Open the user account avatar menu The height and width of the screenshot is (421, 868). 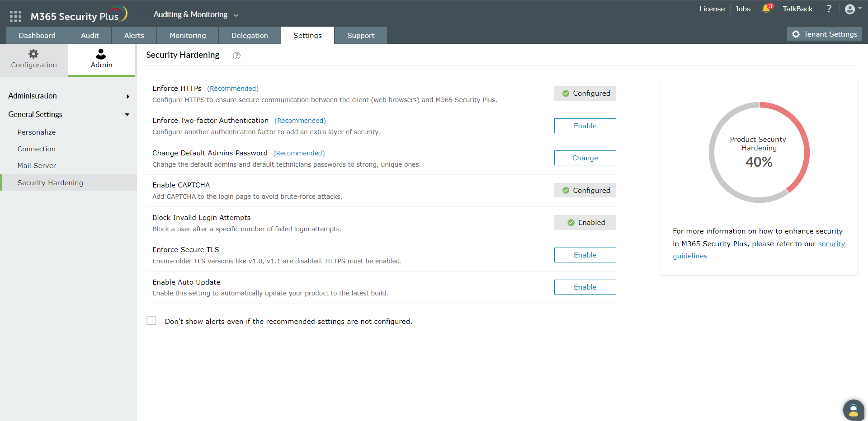pyautogui.click(x=853, y=9)
